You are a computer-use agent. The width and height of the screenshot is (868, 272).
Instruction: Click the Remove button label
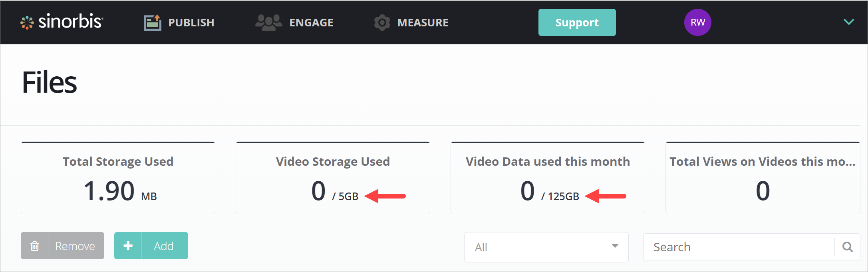75,246
